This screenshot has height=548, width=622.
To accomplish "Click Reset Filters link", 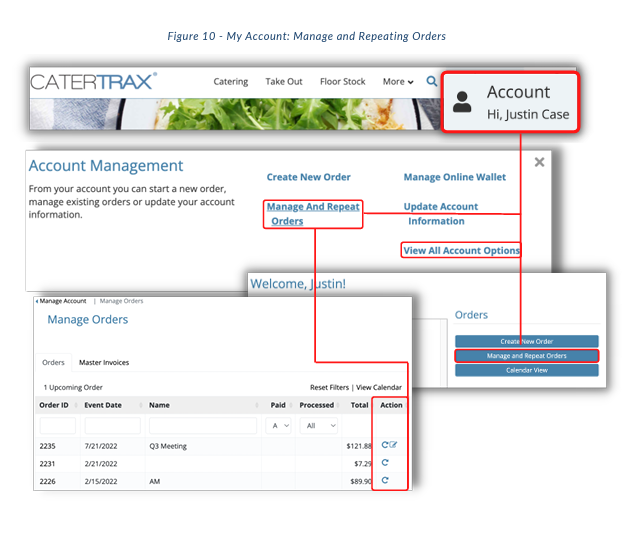I will 329,387.
